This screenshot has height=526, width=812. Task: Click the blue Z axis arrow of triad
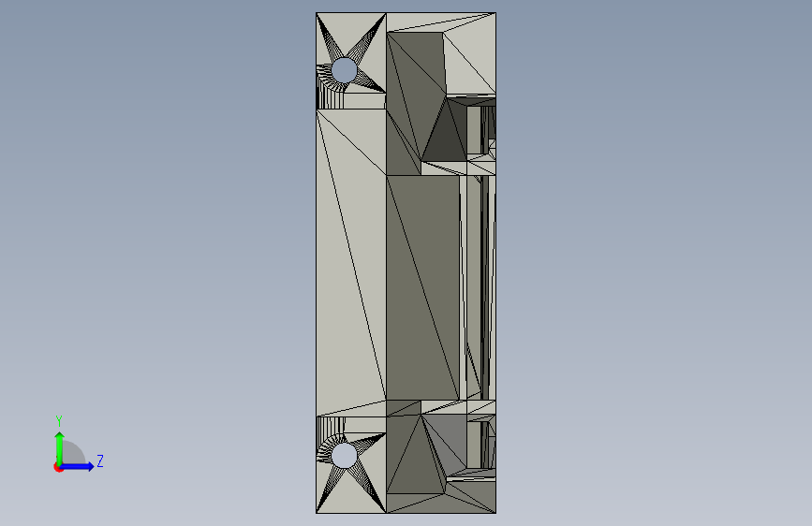pos(78,466)
